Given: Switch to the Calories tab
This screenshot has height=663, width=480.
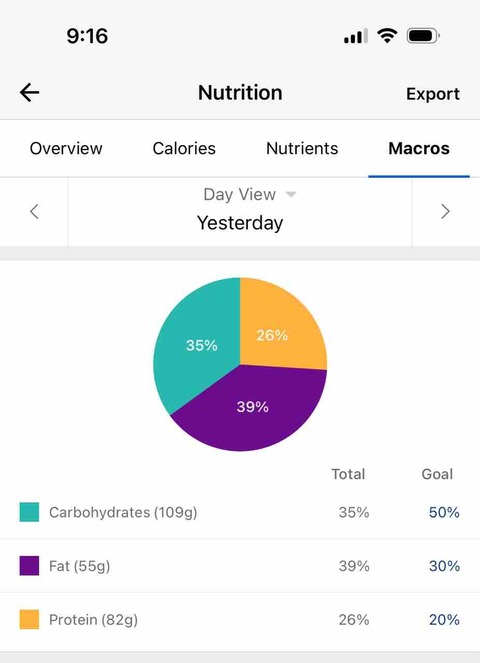Looking at the screenshot, I should point(184,148).
